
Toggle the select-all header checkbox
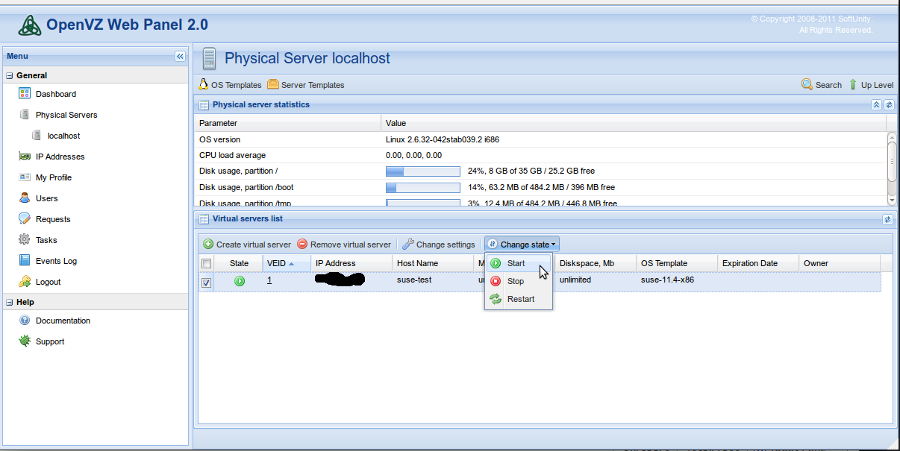pos(206,263)
